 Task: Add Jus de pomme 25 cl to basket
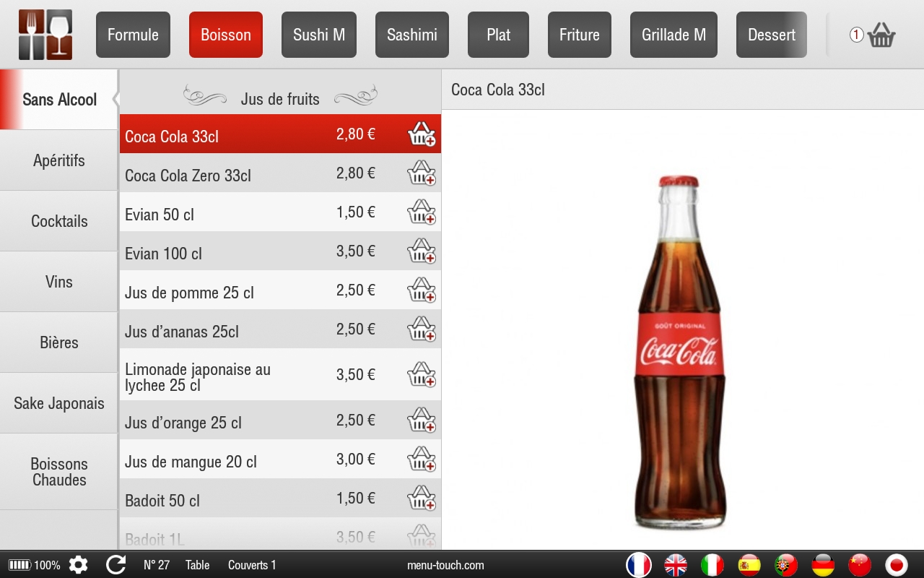point(422,290)
